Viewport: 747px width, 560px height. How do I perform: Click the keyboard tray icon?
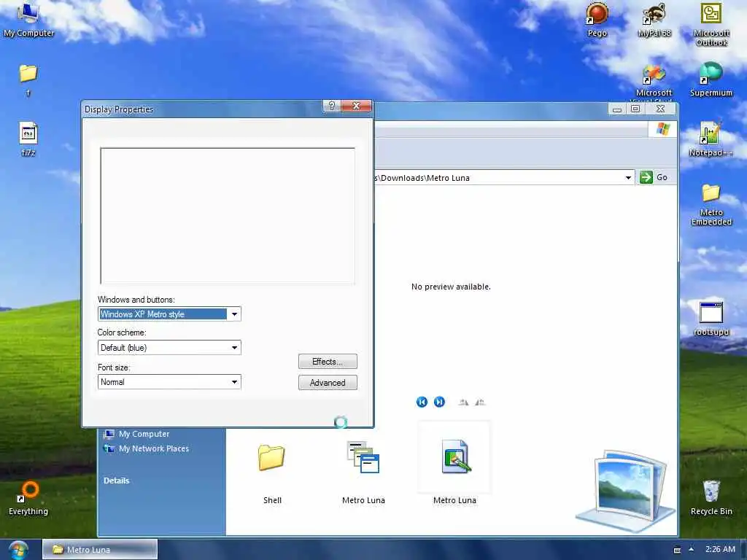(x=677, y=550)
